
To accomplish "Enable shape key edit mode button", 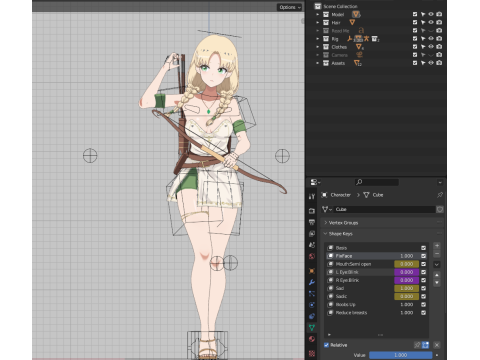I will coord(425,345).
